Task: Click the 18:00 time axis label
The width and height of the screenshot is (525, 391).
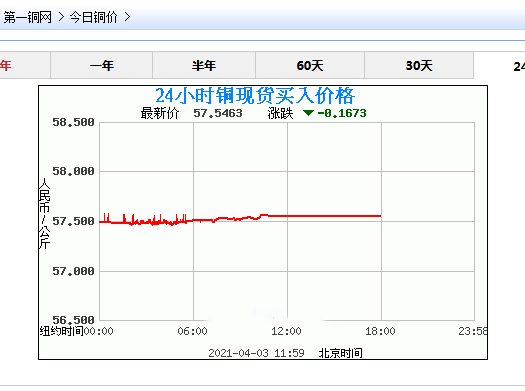Action: [x=380, y=331]
